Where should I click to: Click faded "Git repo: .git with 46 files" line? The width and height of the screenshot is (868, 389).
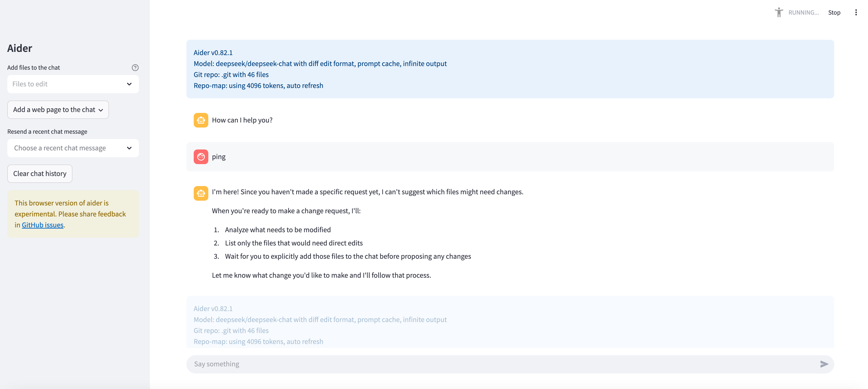231,331
